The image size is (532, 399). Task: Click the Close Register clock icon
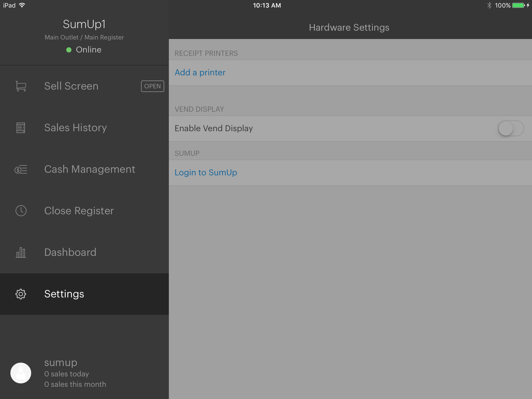coord(21,211)
